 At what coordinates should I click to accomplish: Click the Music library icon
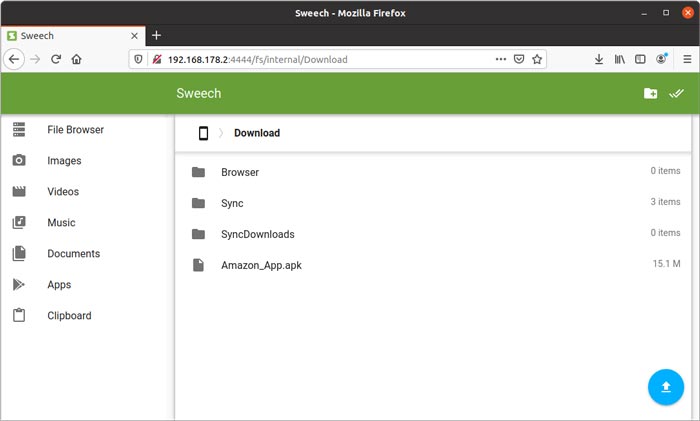19,222
